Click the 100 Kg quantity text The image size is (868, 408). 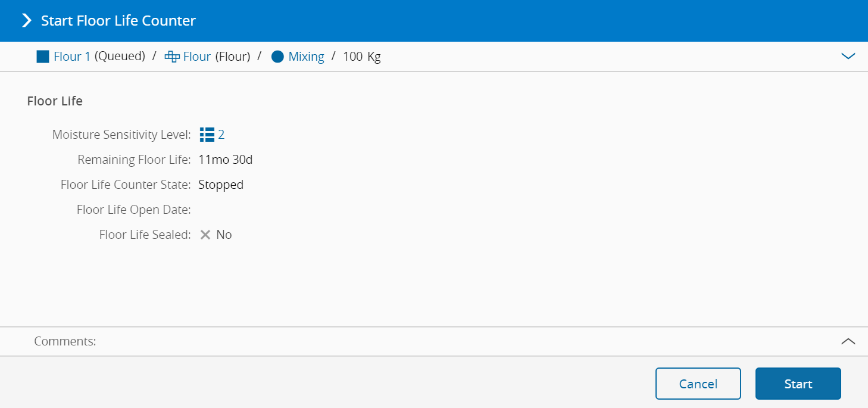[362, 57]
